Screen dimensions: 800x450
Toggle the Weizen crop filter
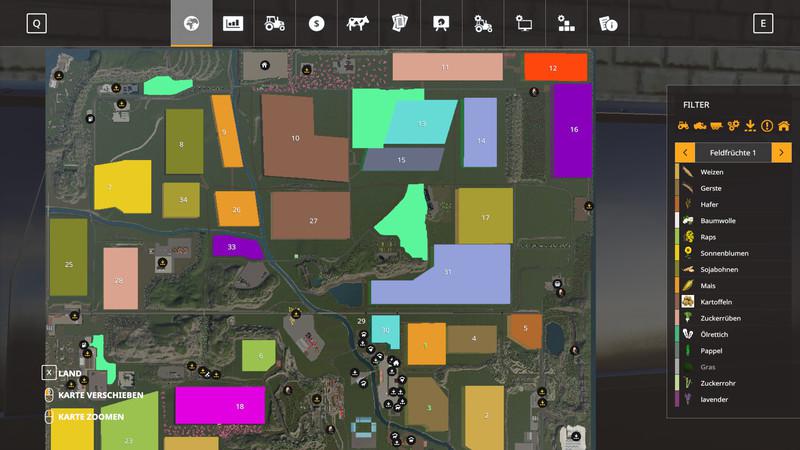[x=712, y=172]
